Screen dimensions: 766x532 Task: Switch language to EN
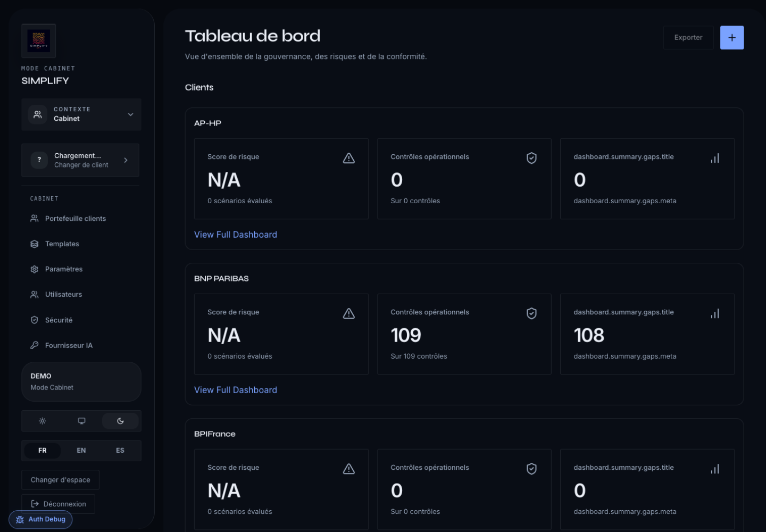[81, 451]
